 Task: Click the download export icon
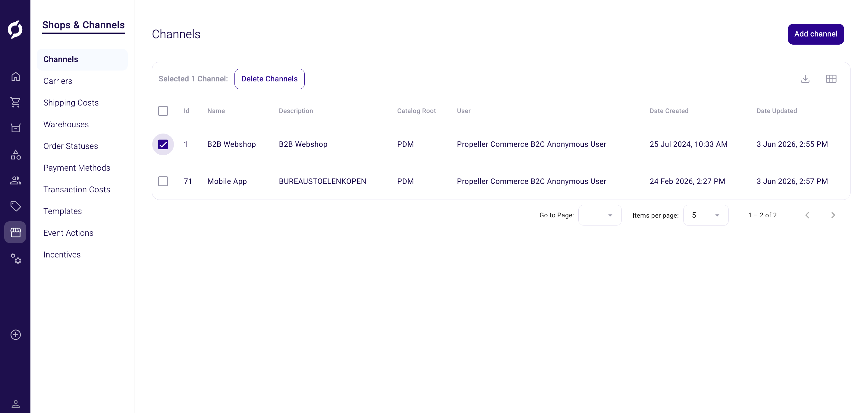805,79
